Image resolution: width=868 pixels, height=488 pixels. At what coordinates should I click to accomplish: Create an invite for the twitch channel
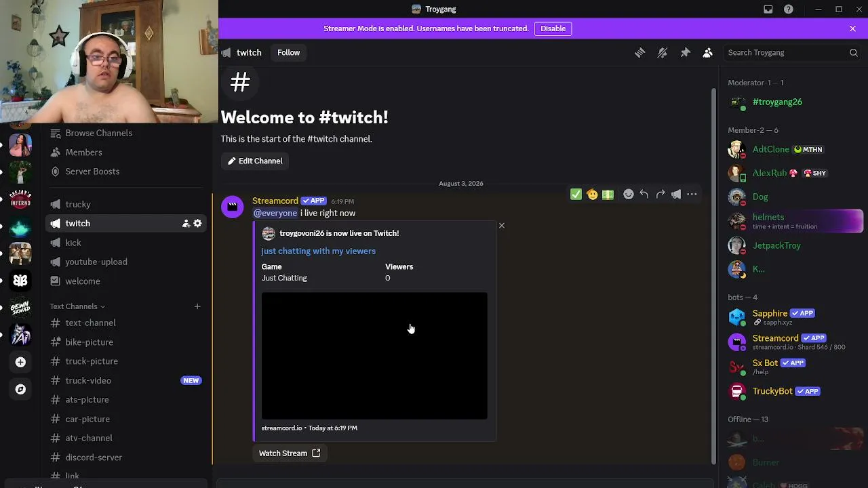(x=186, y=224)
